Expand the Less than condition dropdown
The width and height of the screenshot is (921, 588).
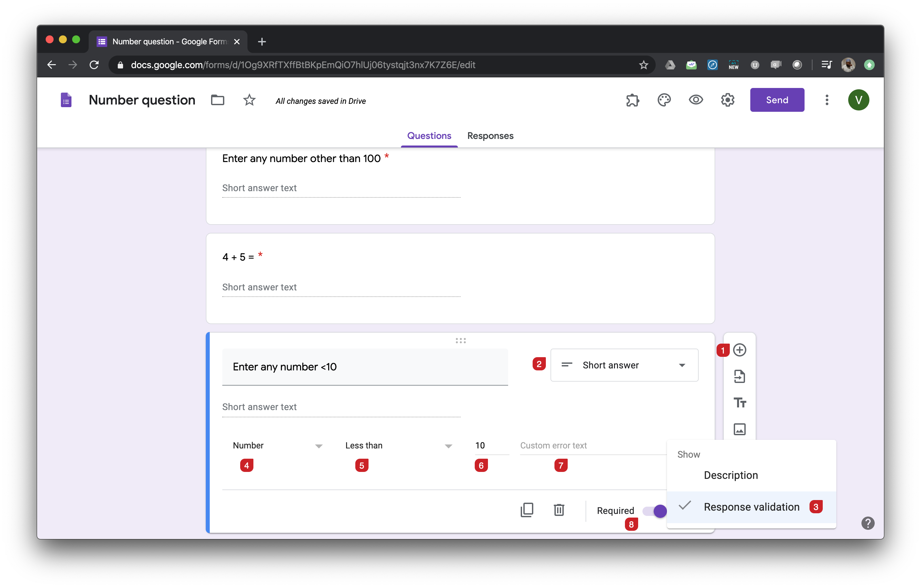point(398,446)
